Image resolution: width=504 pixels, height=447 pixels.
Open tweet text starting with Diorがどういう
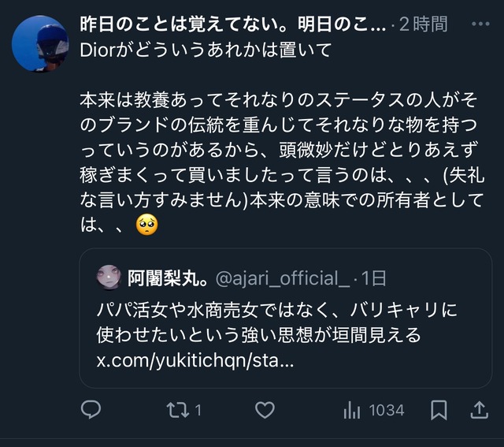click(x=206, y=50)
